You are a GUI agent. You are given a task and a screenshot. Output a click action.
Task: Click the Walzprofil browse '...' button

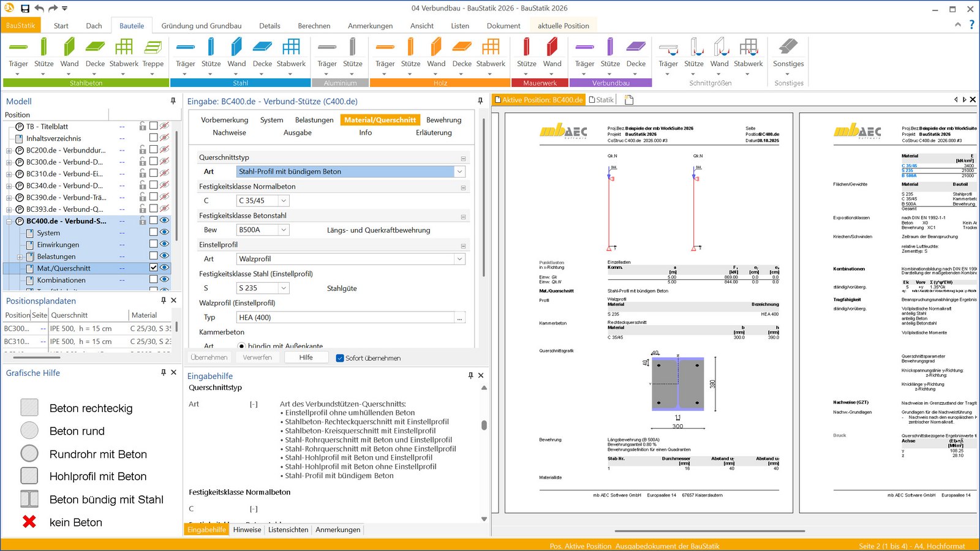(459, 318)
